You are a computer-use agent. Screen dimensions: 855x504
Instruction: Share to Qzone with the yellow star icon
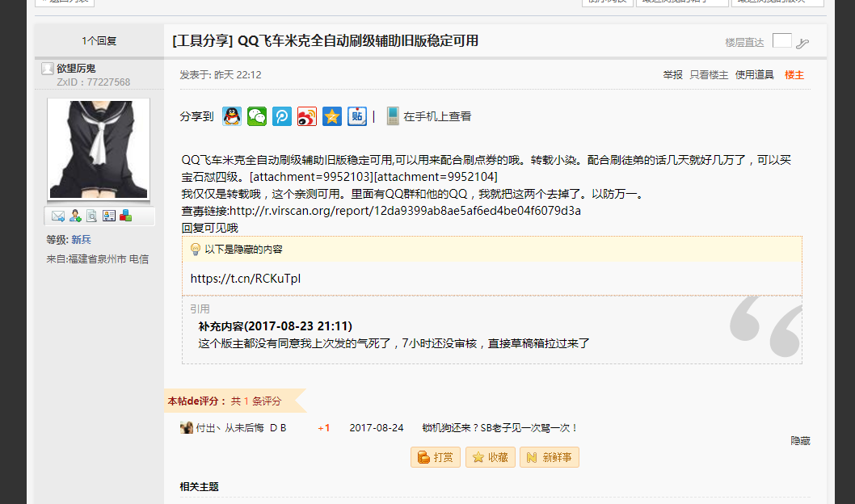[x=332, y=116]
